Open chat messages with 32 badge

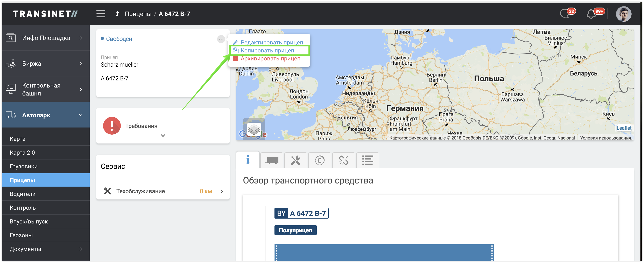[565, 14]
